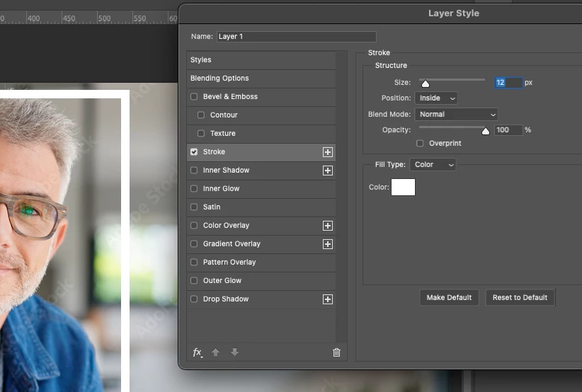Enable the Outer Glow checkbox
Image resolution: width=582 pixels, height=392 pixels.
(x=194, y=280)
